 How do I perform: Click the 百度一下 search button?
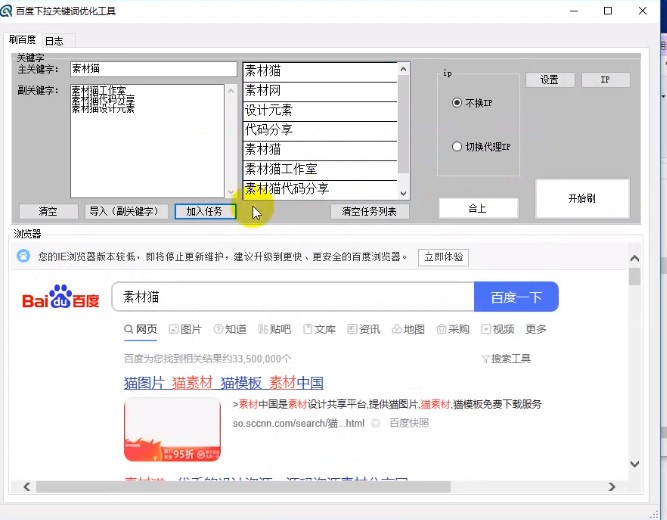[x=516, y=297]
